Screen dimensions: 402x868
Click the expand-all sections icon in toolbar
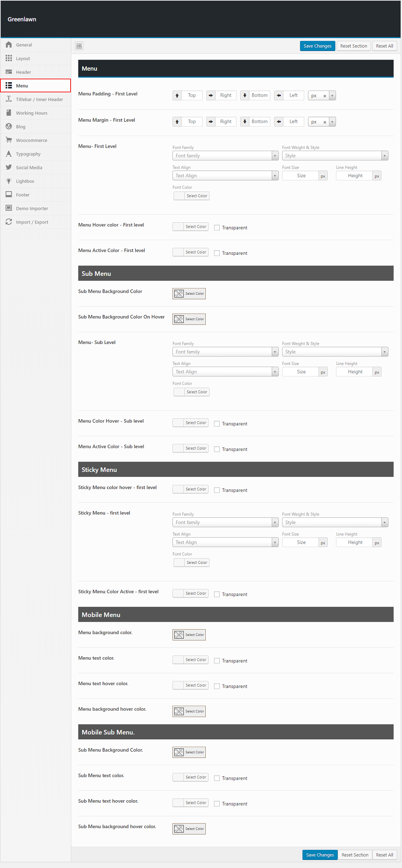(x=79, y=46)
